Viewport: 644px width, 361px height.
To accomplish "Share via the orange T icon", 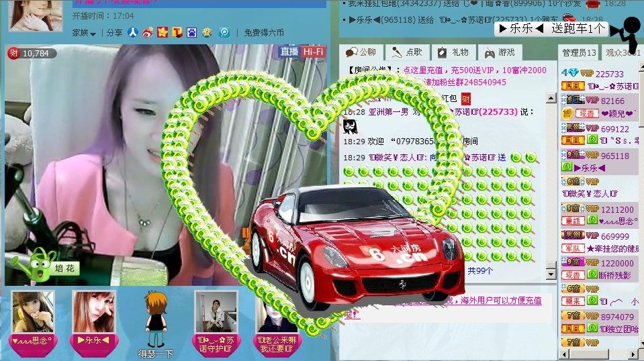I will 177,32.
